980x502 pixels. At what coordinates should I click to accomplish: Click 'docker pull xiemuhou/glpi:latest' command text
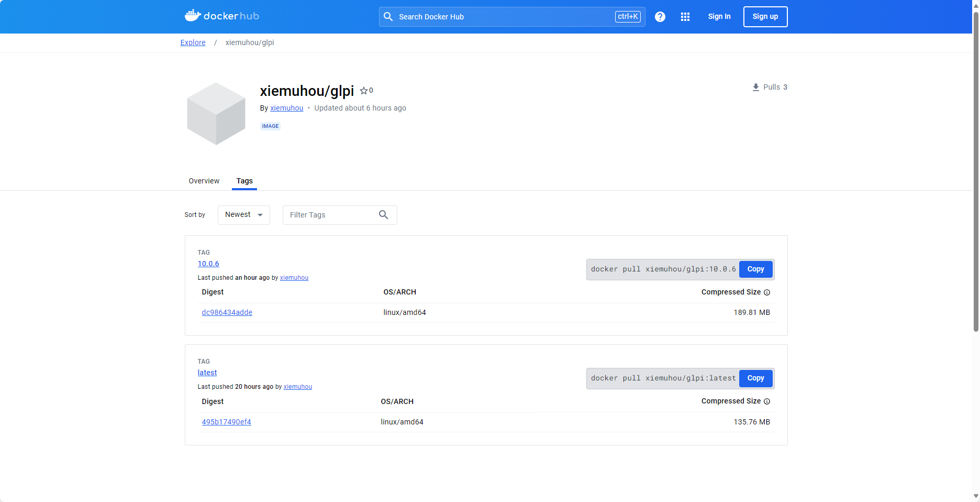click(663, 378)
